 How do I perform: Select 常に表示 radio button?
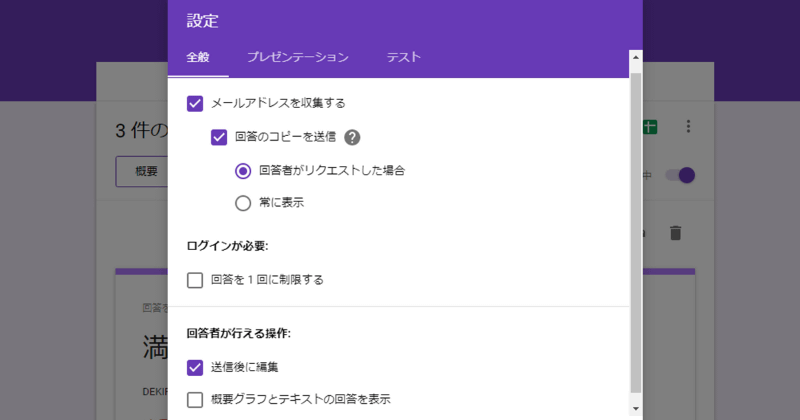coord(243,203)
